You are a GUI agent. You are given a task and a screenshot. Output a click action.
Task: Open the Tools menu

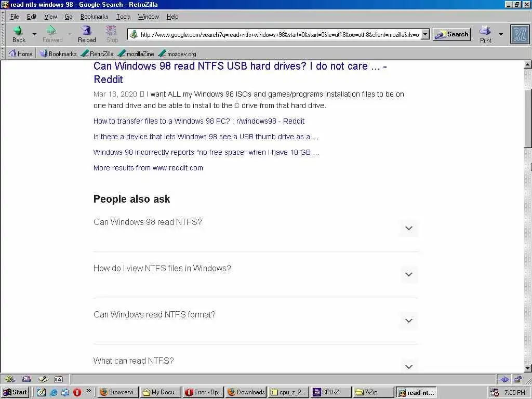pos(123,17)
